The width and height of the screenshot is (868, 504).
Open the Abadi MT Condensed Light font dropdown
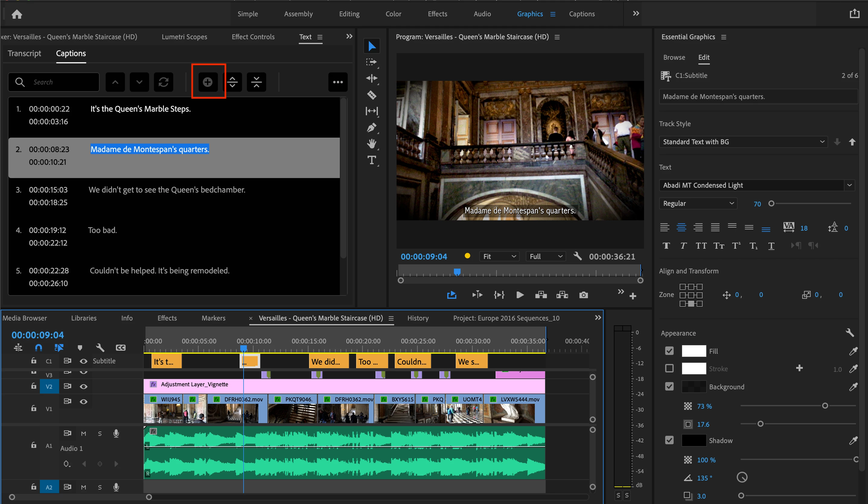[x=756, y=185]
